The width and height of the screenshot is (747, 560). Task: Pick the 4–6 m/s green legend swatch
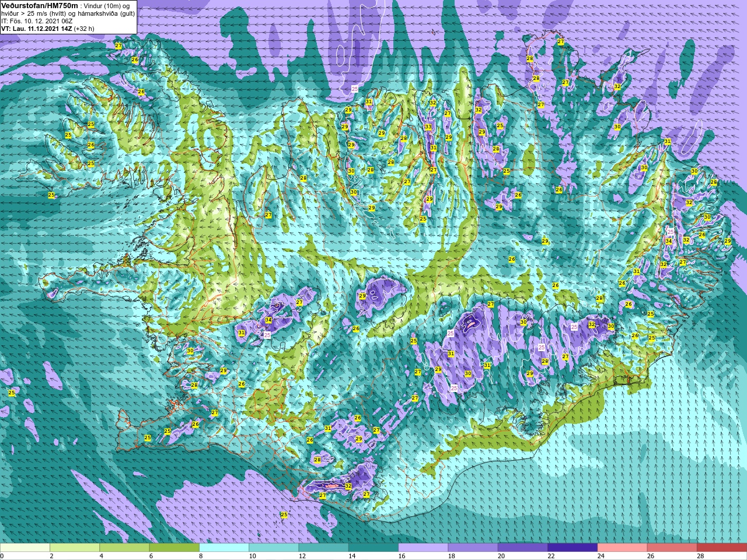click(124, 548)
